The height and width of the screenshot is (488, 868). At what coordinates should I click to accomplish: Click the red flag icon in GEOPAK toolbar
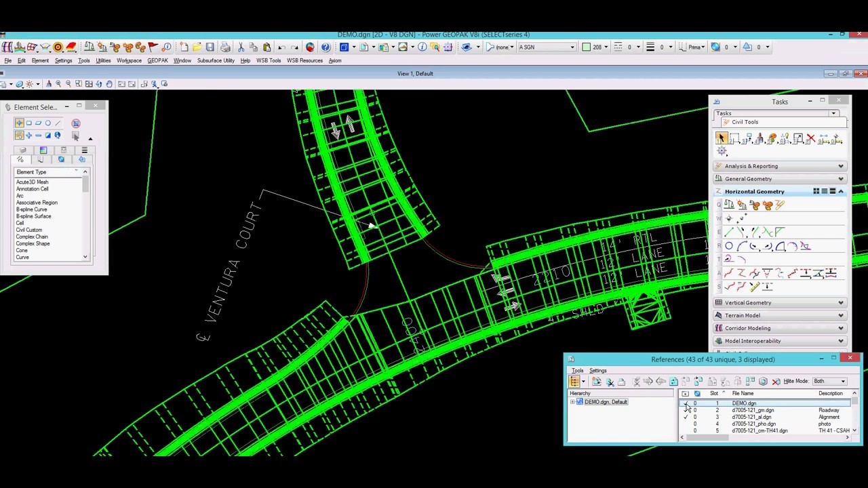click(153, 47)
